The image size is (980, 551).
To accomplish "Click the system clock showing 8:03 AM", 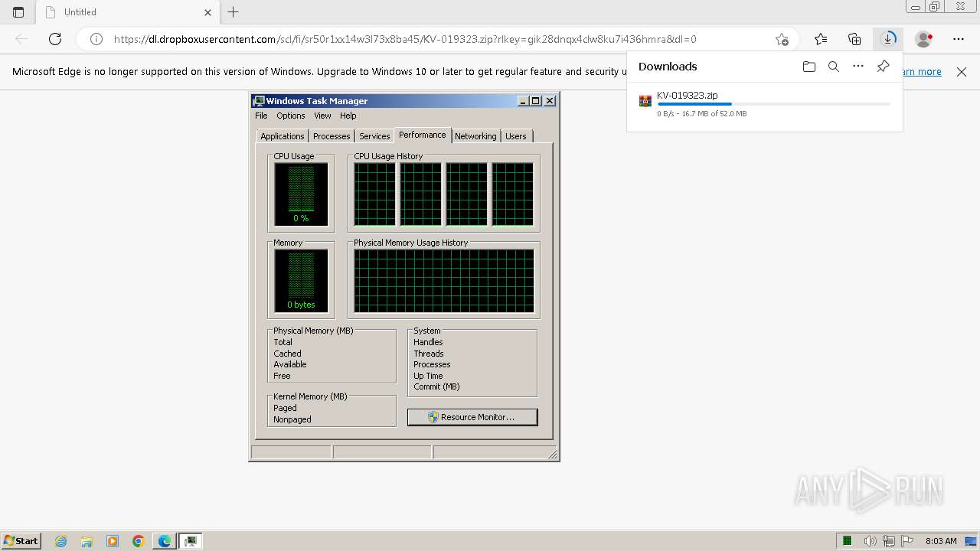I will [x=941, y=541].
